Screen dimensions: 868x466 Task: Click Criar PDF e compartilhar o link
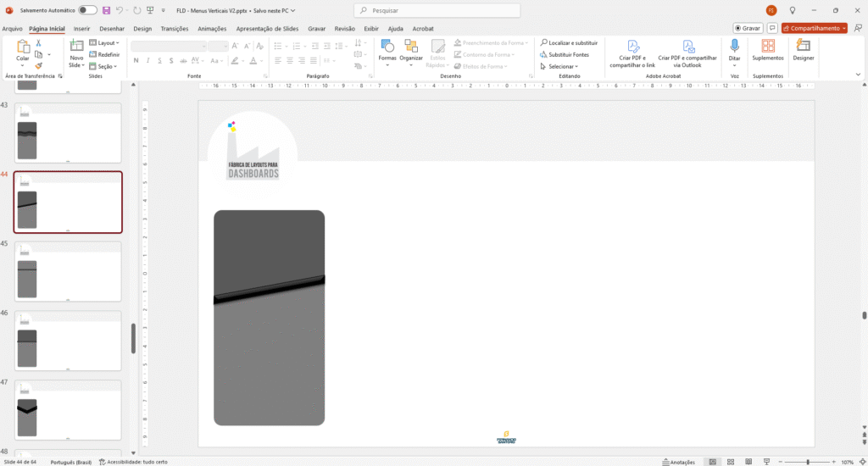(632, 53)
